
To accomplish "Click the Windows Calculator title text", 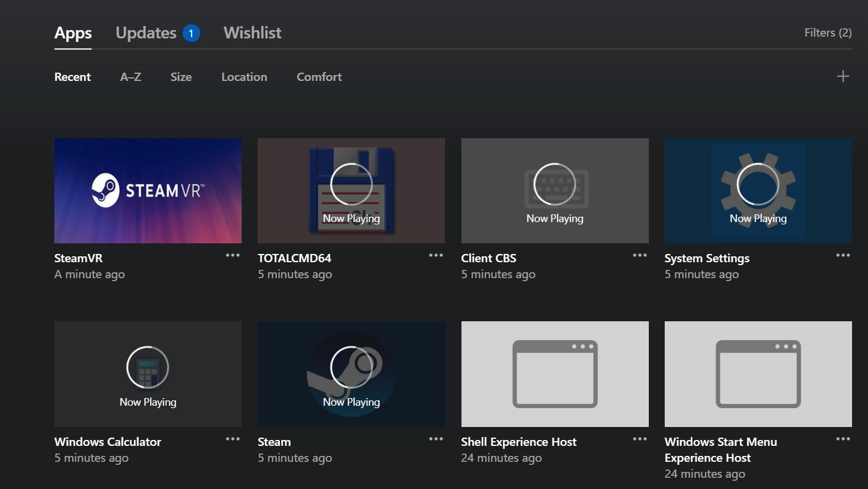I will click(x=108, y=442).
